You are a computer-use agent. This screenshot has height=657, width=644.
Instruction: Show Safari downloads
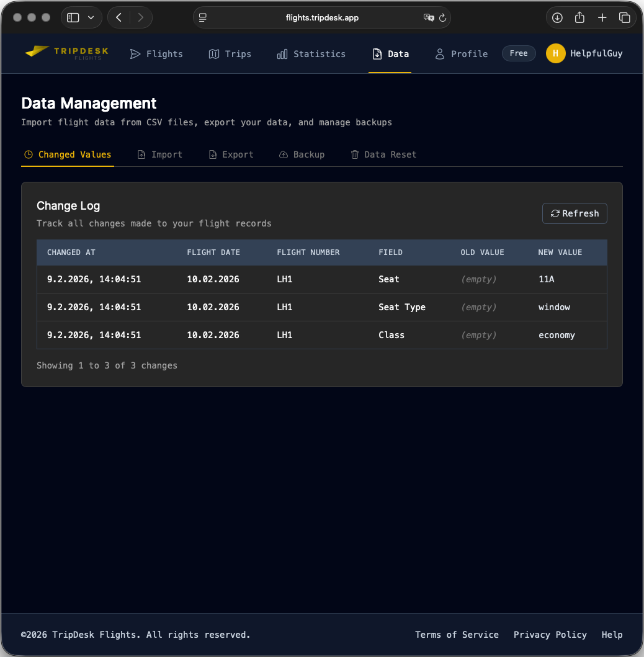point(557,17)
